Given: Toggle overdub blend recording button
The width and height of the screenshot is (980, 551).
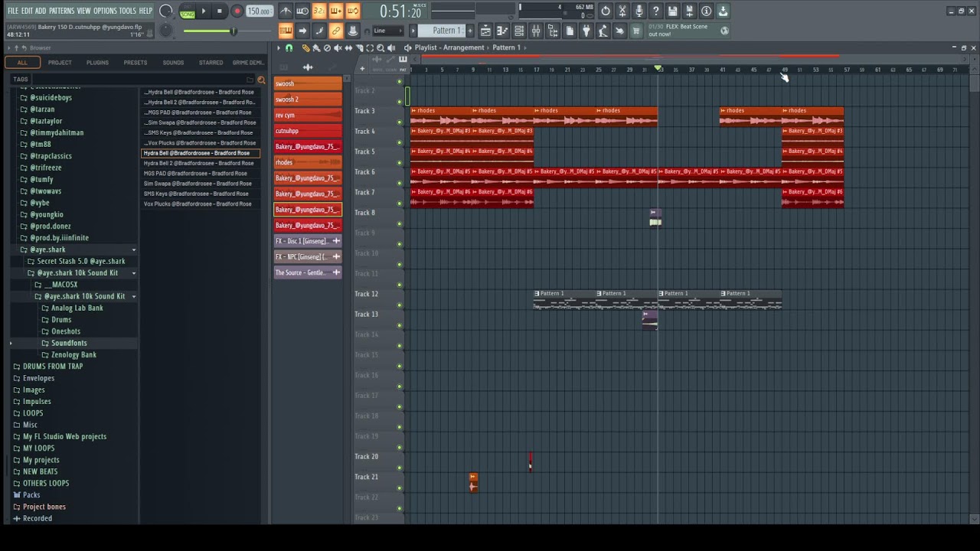Looking at the screenshot, I should click(x=336, y=11).
